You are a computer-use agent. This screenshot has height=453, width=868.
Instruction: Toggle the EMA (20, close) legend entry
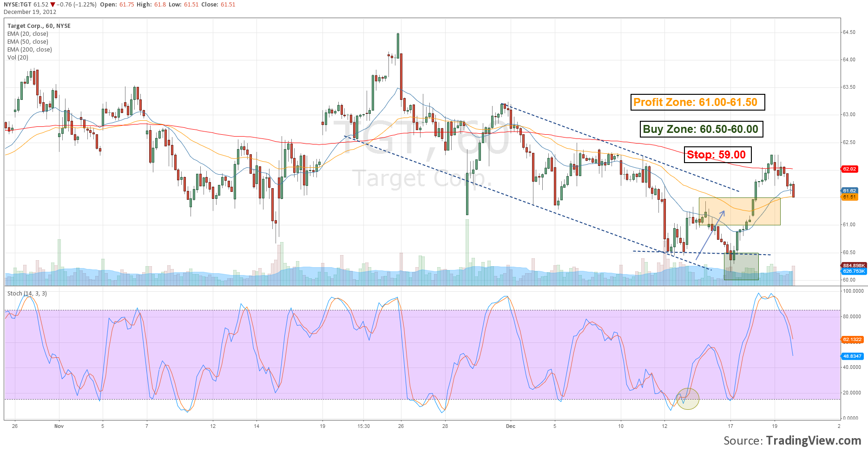[x=27, y=34]
